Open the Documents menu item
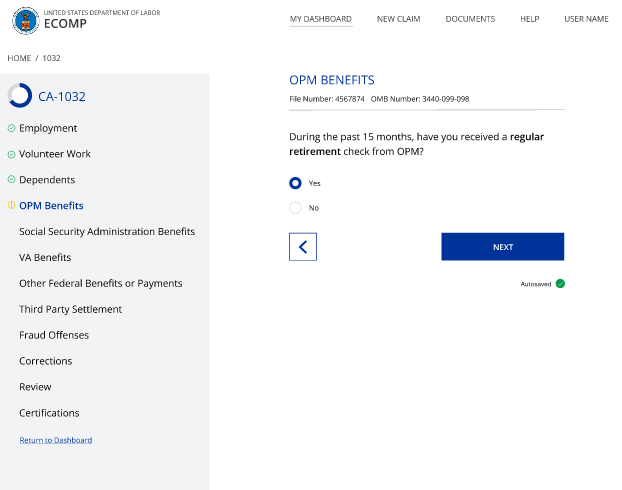Viewport: 622px width, 490px height. [x=470, y=19]
